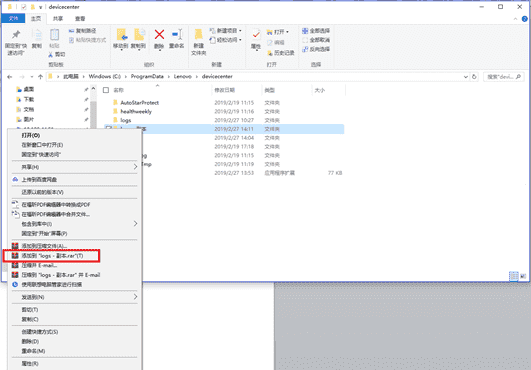Open help with the blue question icon
531x370 pixels.
(525, 19)
